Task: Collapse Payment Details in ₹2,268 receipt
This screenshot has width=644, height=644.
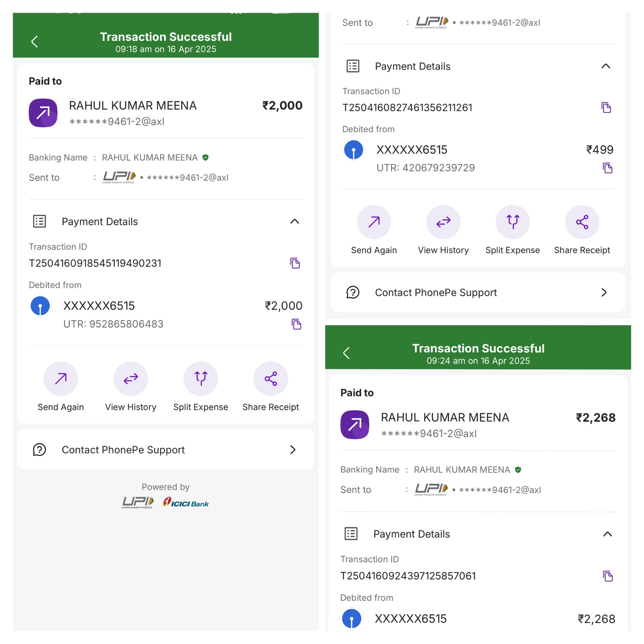Action: pos(607,534)
